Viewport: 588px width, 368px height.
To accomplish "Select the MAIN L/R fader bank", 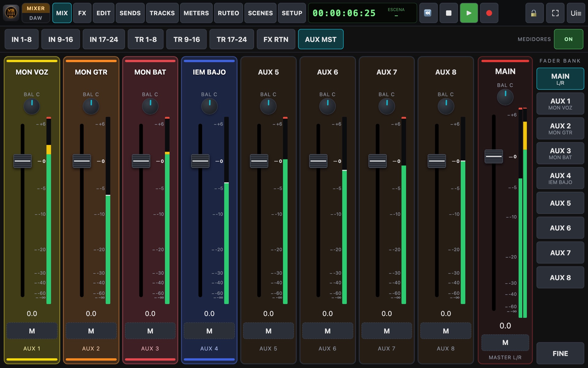I will click(x=560, y=79).
